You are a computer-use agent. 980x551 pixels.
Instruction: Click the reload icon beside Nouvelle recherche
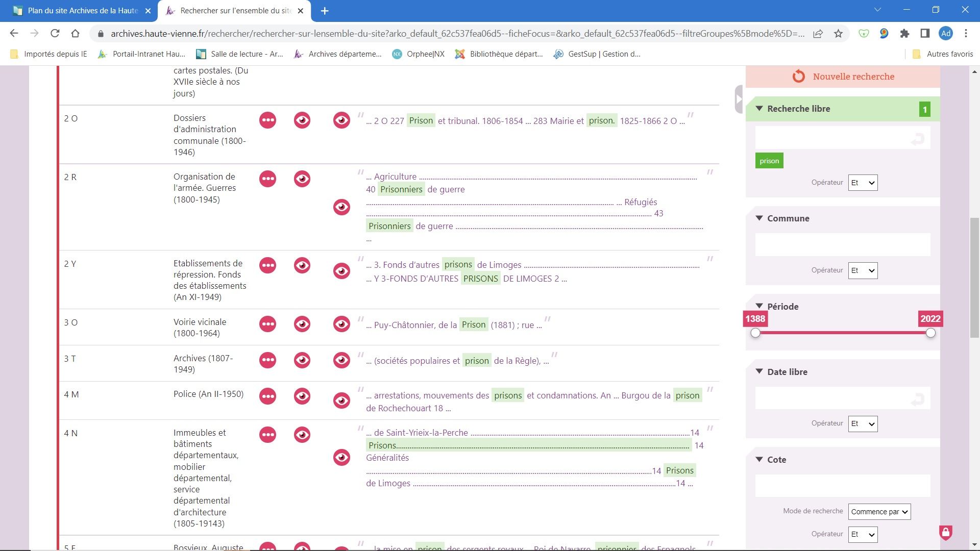pos(798,77)
